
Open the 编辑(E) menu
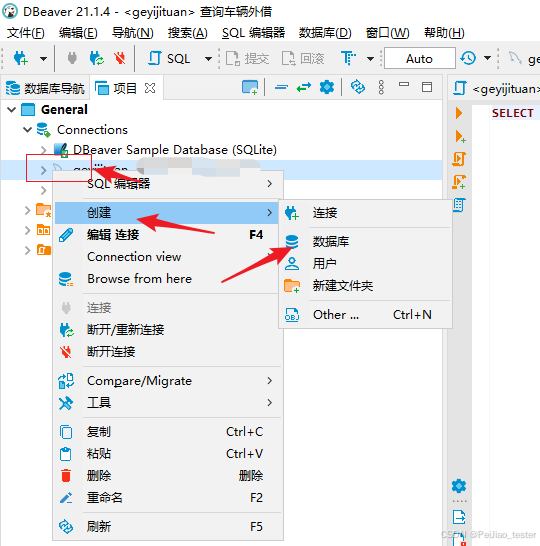pyautogui.click(x=78, y=33)
